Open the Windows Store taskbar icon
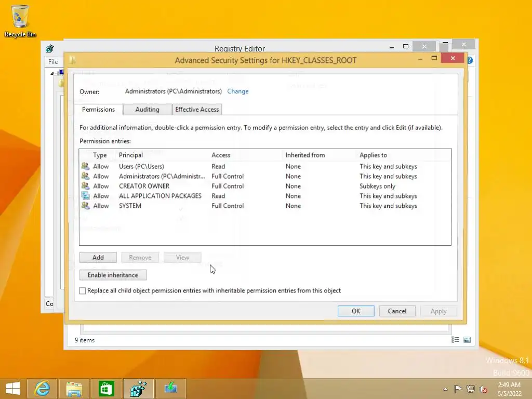Screen dimensions: 532x399 pos(107,389)
